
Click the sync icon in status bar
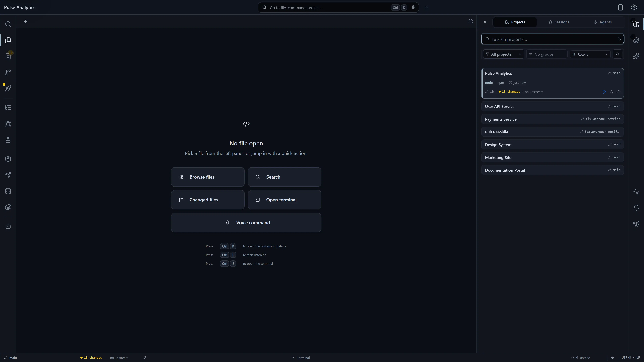[x=144, y=357]
